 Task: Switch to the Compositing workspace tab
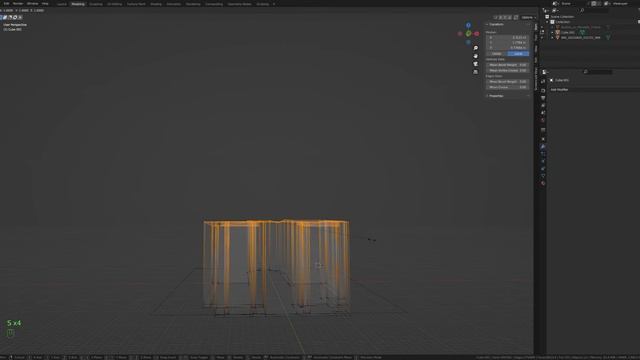[x=214, y=4]
